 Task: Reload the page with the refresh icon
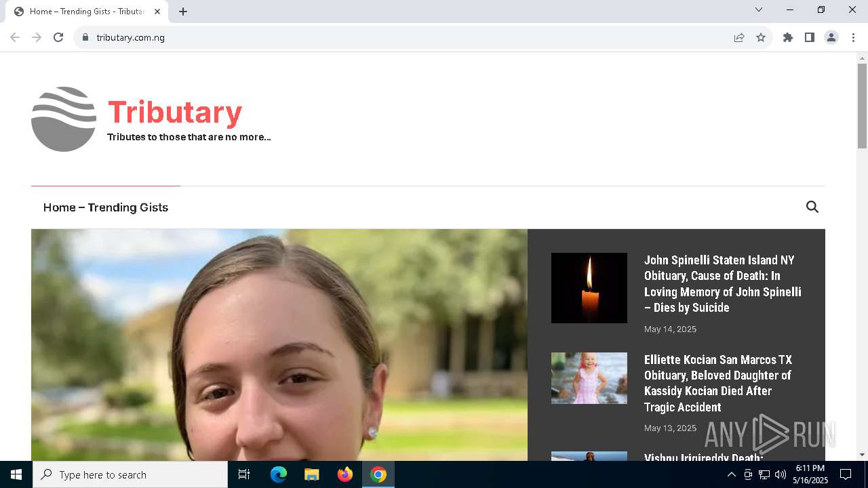(x=58, y=37)
